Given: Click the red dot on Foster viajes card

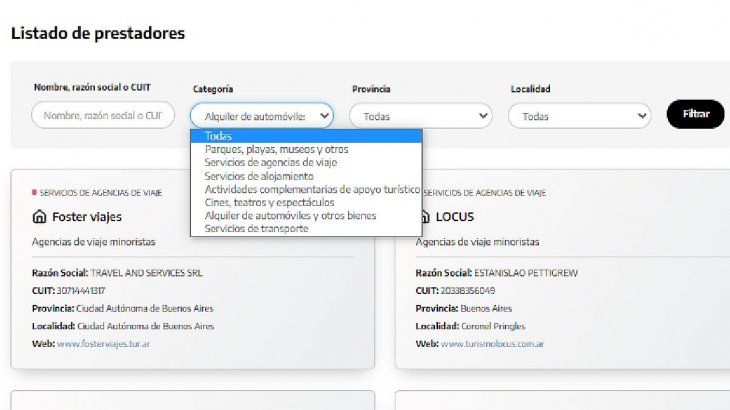Looking at the screenshot, I should (34, 192).
